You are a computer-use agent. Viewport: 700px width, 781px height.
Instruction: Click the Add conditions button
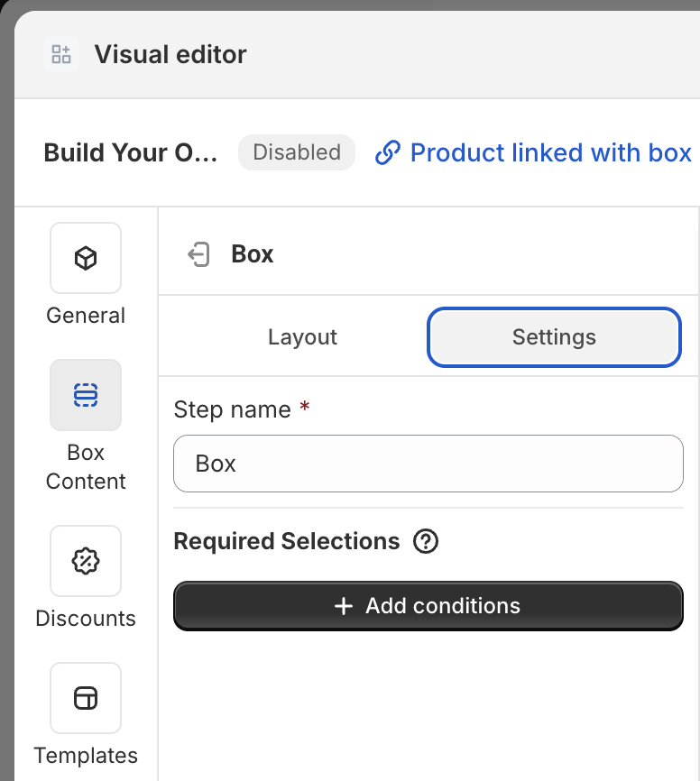click(428, 606)
